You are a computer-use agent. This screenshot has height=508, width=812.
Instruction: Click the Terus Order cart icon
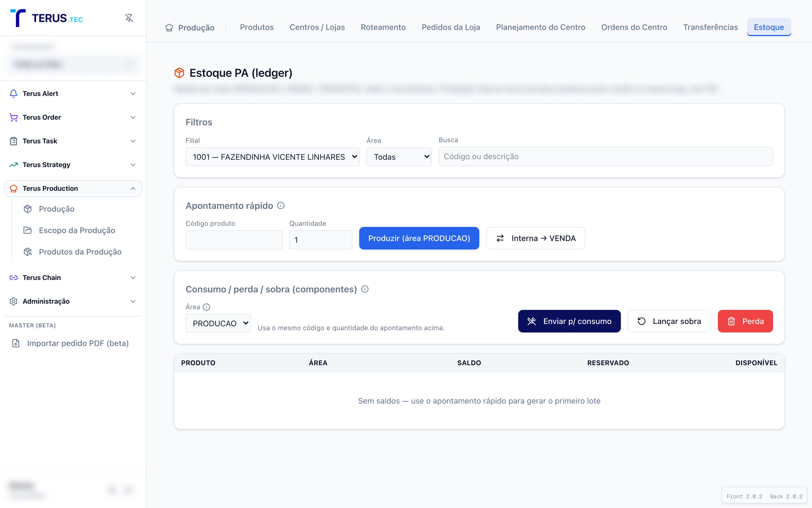[x=14, y=117]
